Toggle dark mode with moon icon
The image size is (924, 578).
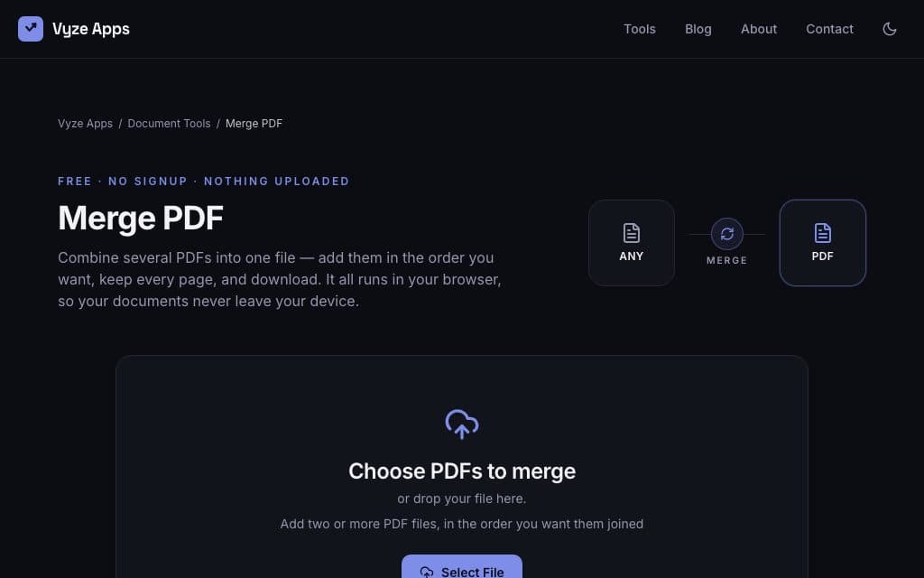click(x=889, y=29)
